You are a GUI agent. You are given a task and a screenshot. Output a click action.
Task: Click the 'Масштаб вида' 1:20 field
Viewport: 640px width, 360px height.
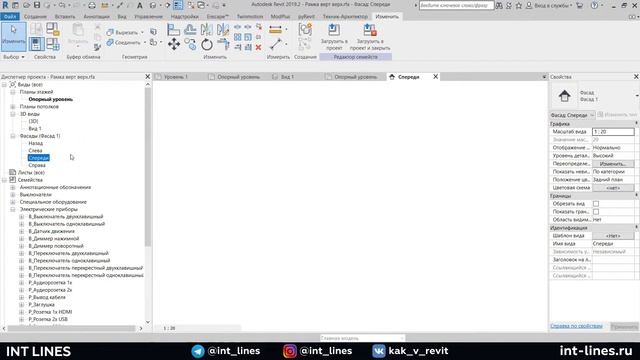tap(613, 132)
